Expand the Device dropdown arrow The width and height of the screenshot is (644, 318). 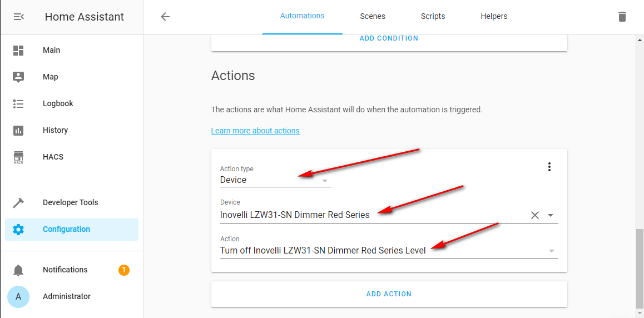coord(551,215)
